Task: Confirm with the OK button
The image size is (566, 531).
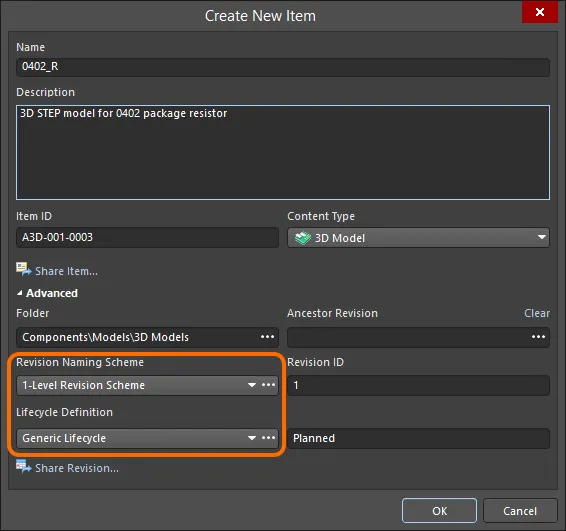Action: coord(439,511)
